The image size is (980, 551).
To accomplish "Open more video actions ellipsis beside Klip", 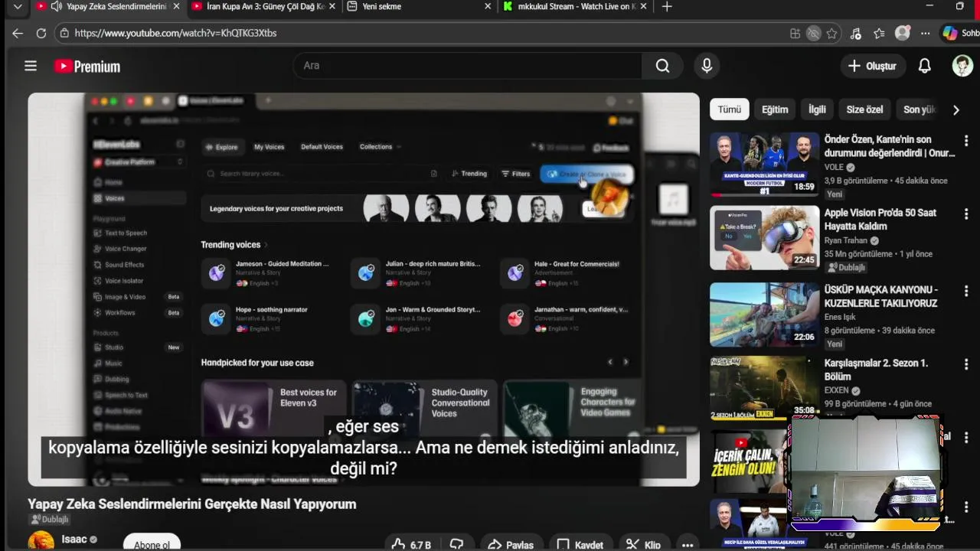I will pos(688,544).
